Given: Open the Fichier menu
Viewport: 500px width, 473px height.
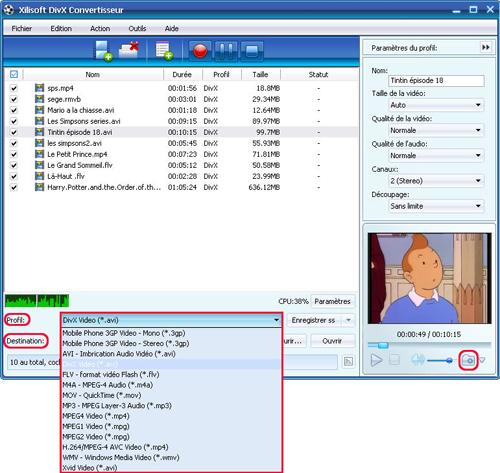Looking at the screenshot, I should [x=22, y=28].
